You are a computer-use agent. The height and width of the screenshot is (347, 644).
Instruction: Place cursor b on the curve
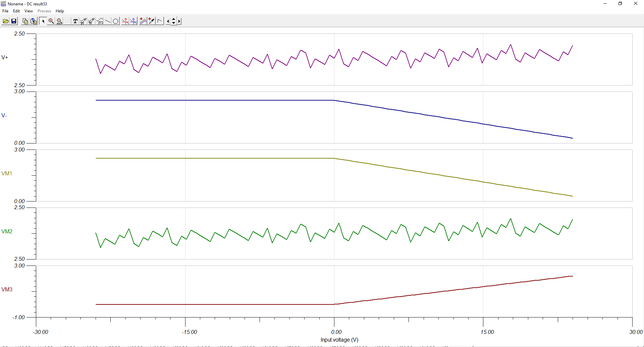click(x=133, y=21)
